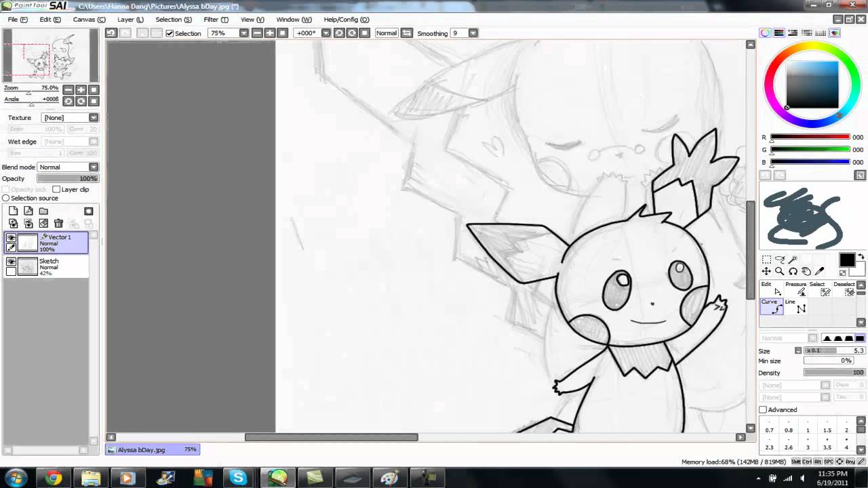Choose the Pressure vector tool

(x=796, y=289)
